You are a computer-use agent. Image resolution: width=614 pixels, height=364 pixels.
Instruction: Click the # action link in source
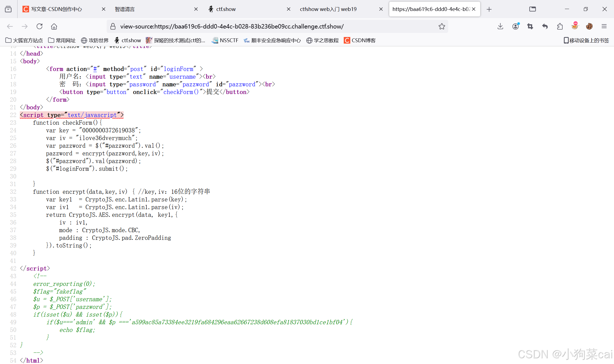pyautogui.click(x=95, y=69)
